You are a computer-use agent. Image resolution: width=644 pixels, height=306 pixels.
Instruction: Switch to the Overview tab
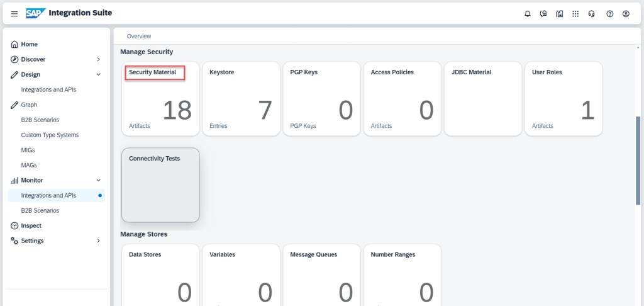point(139,36)
